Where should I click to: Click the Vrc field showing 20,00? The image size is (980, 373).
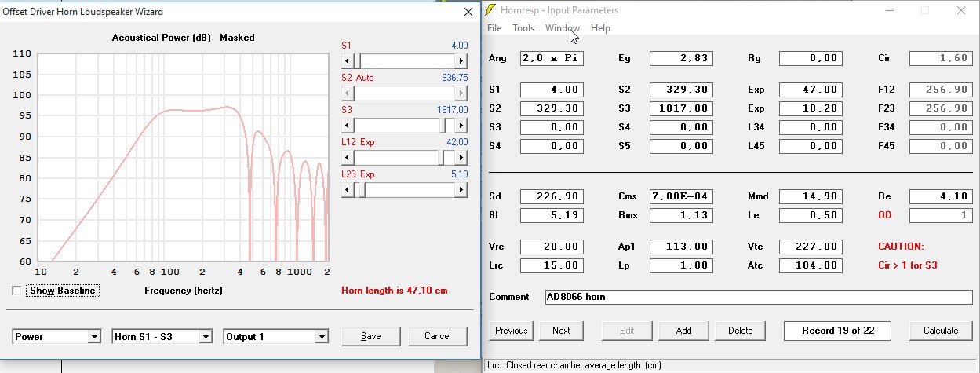click(552, 247)
